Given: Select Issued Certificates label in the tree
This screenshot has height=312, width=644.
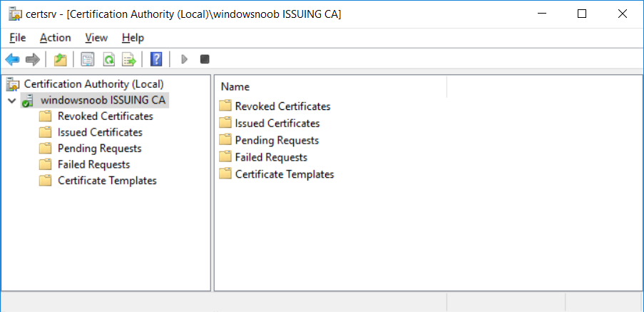Looking at the screenshot, I should [101, 132].
